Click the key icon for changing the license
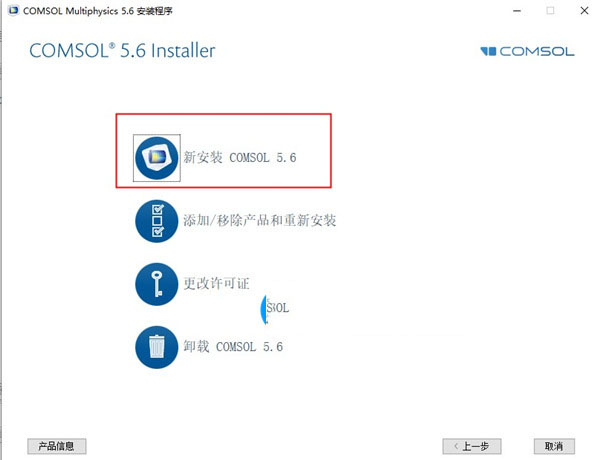The height and width of the screenshot is (460, 600). pos(157,284)
